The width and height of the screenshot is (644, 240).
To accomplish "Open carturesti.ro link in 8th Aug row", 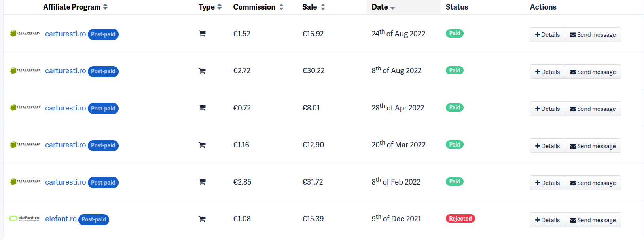I will (x=65, y=71).
